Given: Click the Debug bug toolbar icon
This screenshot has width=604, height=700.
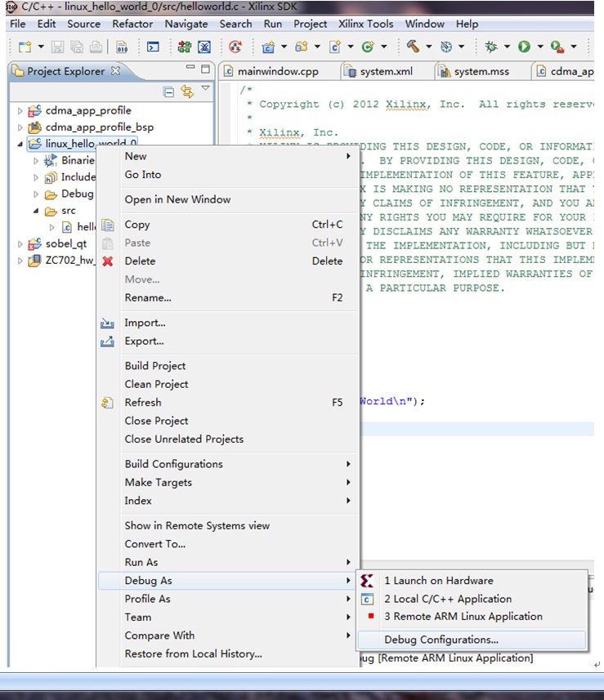Looking at the screenshot, I should pos(491,47).
